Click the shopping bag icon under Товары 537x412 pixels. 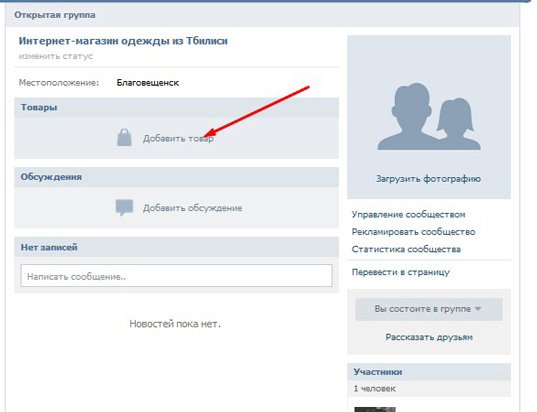pyautogui.click(x=124, y=138)
